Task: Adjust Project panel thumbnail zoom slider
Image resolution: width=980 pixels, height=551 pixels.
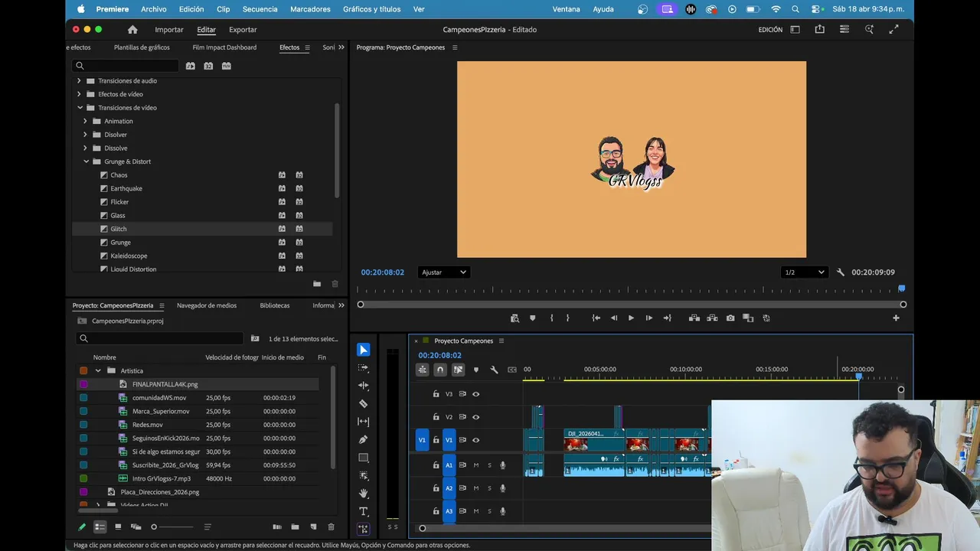Action: click(x=172, y=527)
